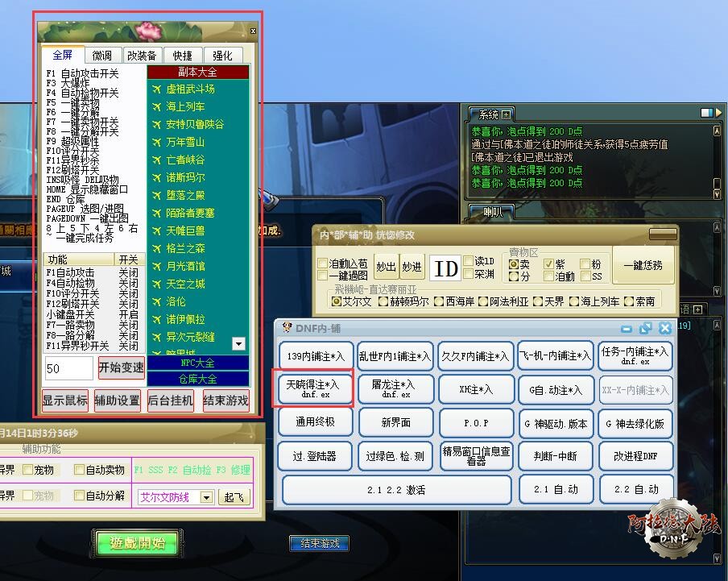Click the airplane icon beside 万年雪山
The image size is (728, 581).
(x=156, y=142)
